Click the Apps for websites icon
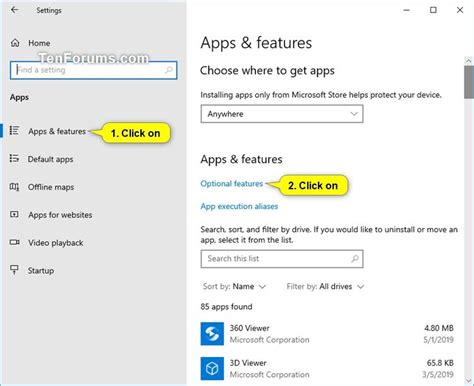Viewport: 474px width, 386px height. pyautogui.click(x=14, y=214)
